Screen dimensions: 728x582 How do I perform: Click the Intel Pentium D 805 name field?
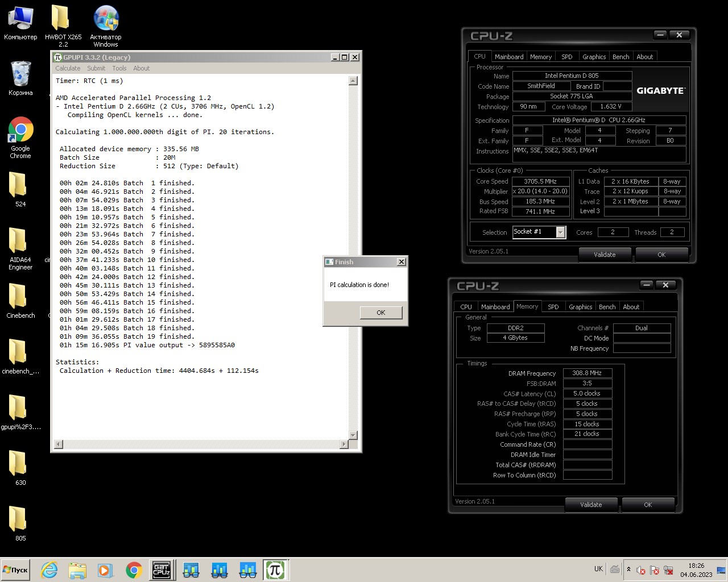[x=572, y=76]
